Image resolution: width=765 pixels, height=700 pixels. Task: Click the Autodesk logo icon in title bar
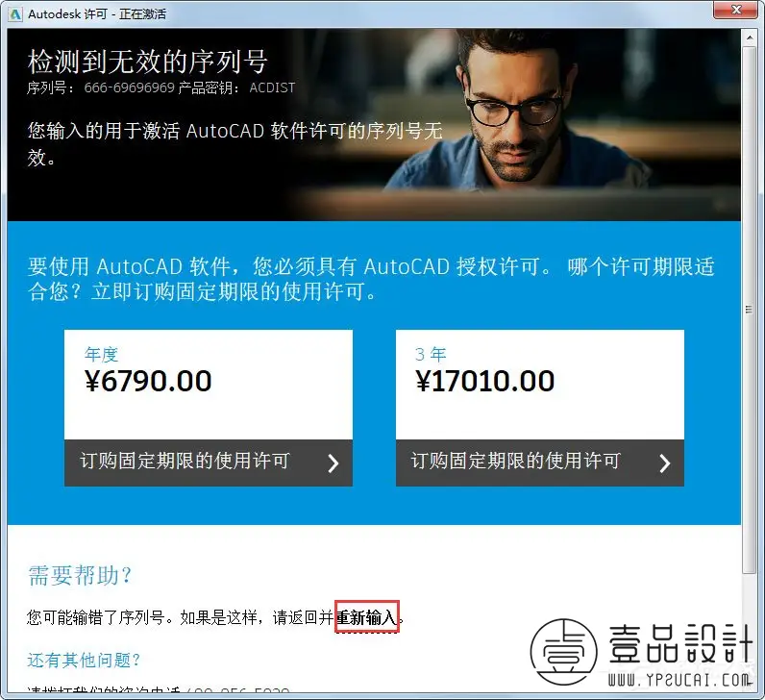coord(15,14)
